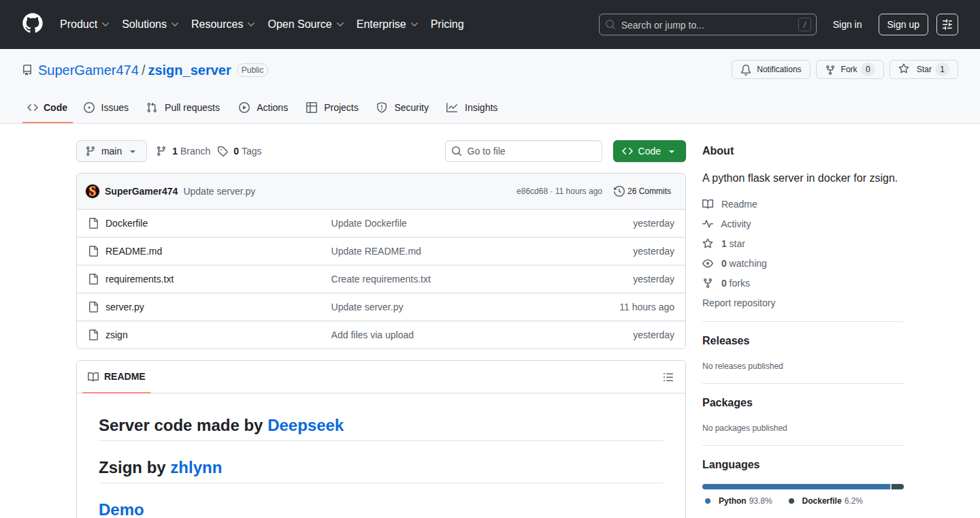This screenshot has height=518, width=980.
Task: Click the branch icon beside 1 Branch
Action: coord(161,151)
